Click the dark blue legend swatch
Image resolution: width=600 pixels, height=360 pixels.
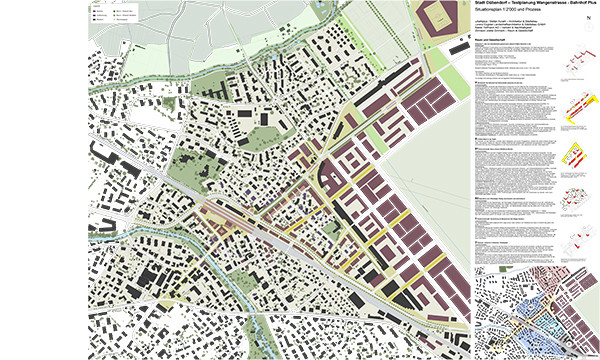point(94,15)
